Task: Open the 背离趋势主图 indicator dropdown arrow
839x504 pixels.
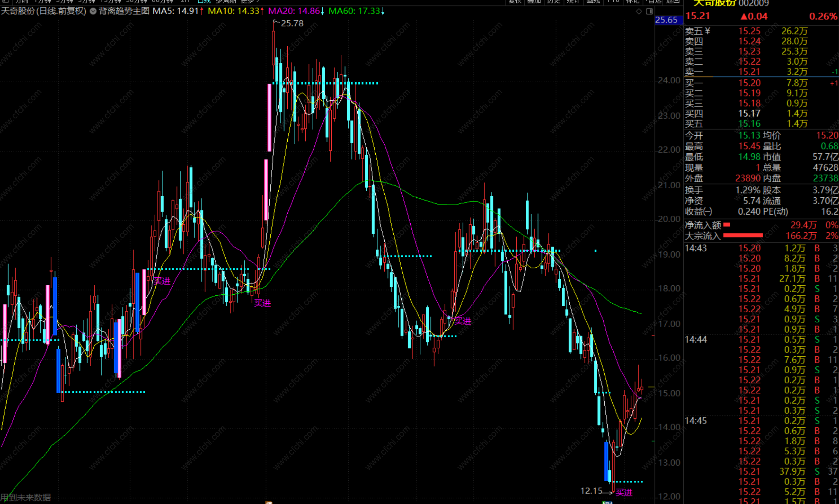Action: click(93, 11)
